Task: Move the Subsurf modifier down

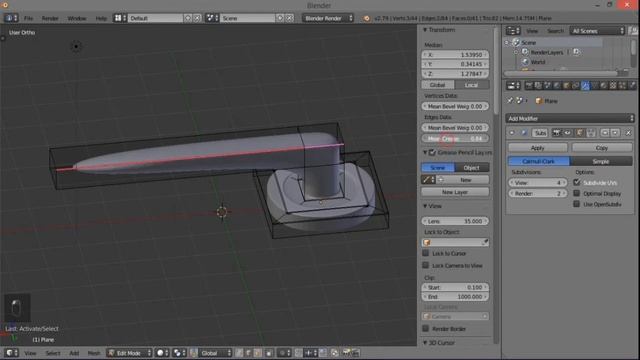Action: tap(615, 133)
